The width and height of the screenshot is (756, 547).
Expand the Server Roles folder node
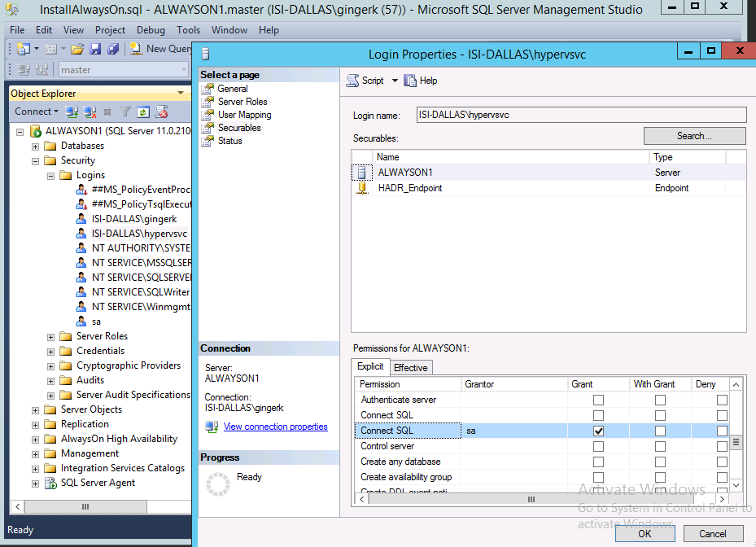pyautogui.click(x=50, y=337)
